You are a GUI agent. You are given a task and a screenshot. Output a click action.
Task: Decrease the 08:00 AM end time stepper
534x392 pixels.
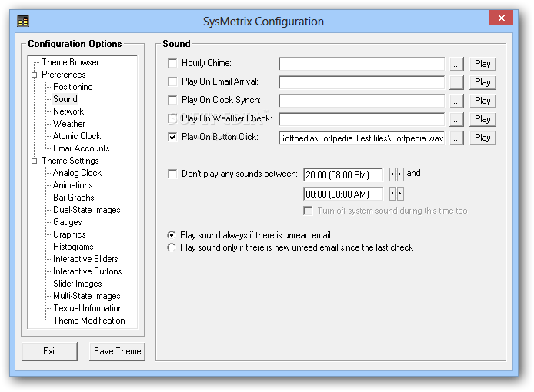click(392, 194)
